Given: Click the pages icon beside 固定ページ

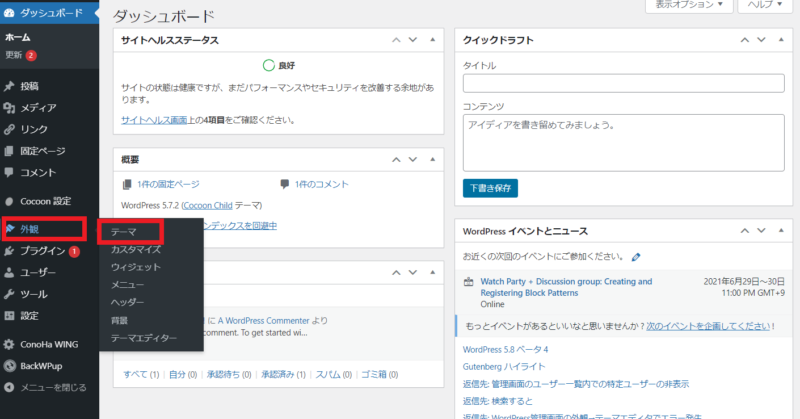Looking at the screenshot, I should (9, 151).
